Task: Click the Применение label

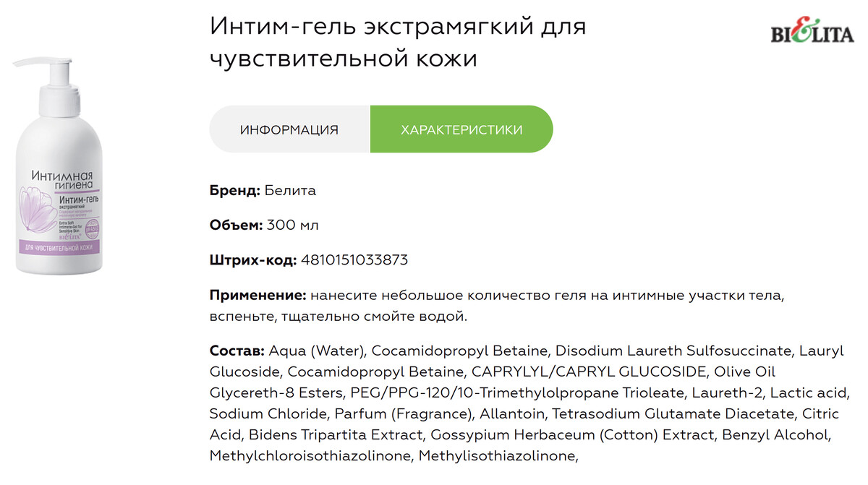Action: pos(258,295)
